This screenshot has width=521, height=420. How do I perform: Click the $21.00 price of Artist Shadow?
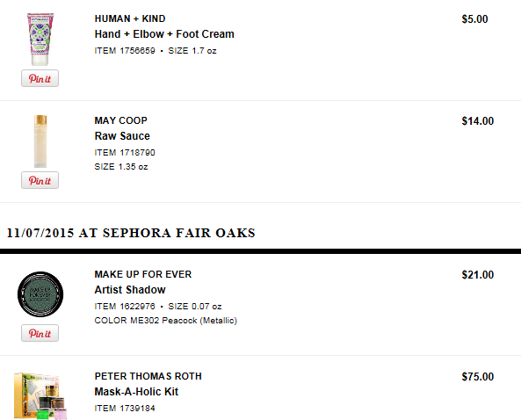[x=478, y=275]
